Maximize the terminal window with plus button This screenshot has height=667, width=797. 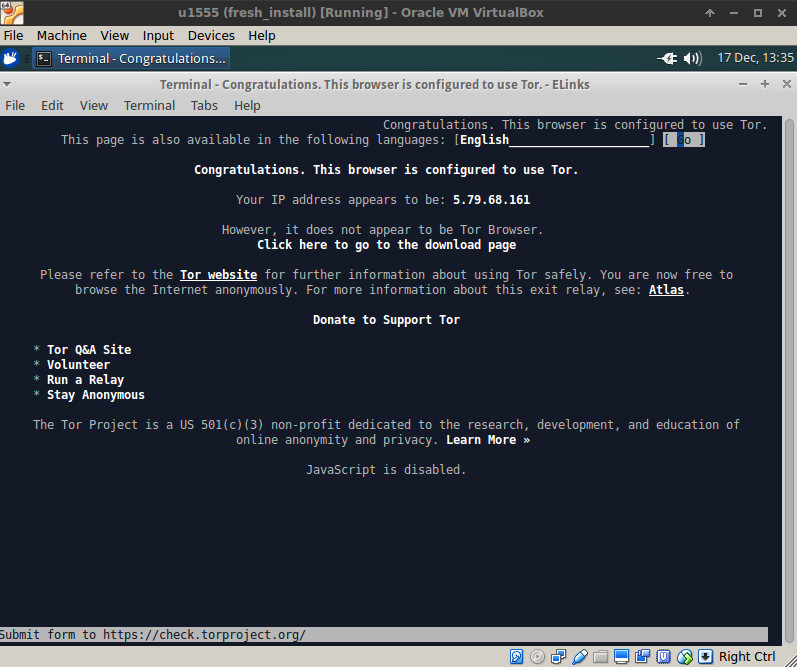[x=764, y=84]
